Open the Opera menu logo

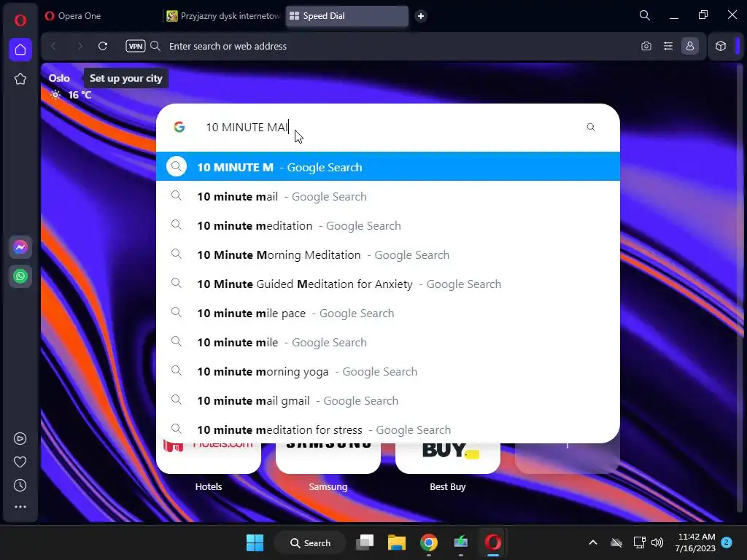[x=20, y=20]
